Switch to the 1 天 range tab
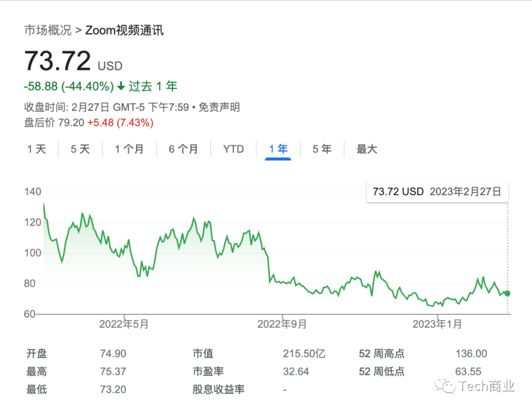 point(36,149)
